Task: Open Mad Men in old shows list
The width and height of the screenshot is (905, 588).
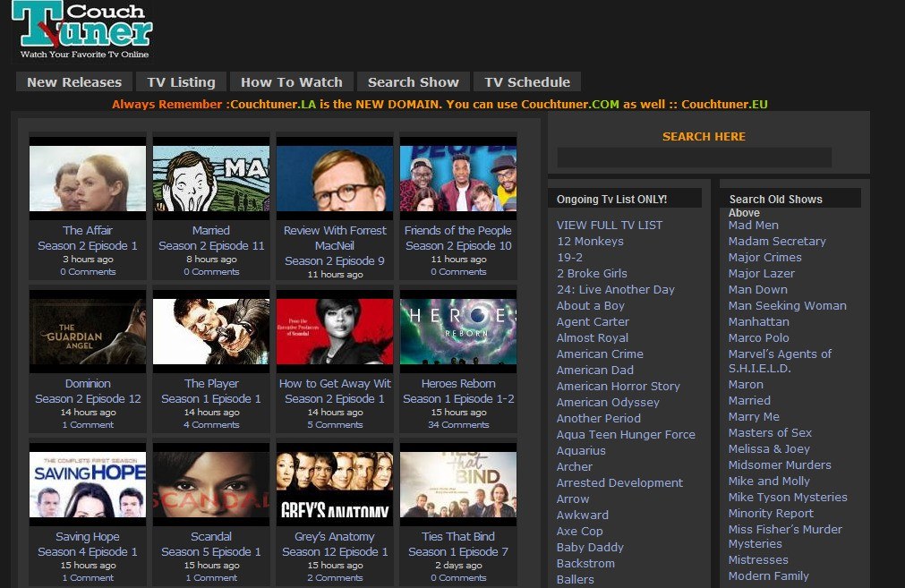Action: coord(753,225)
